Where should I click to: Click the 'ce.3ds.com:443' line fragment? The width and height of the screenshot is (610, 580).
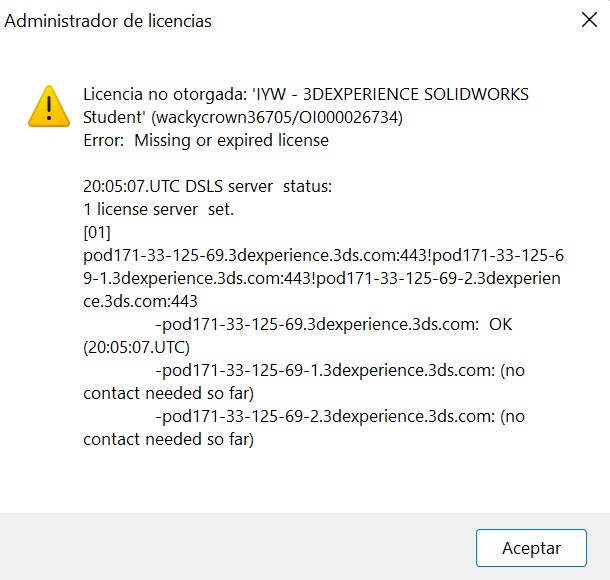tap(141, 302)
